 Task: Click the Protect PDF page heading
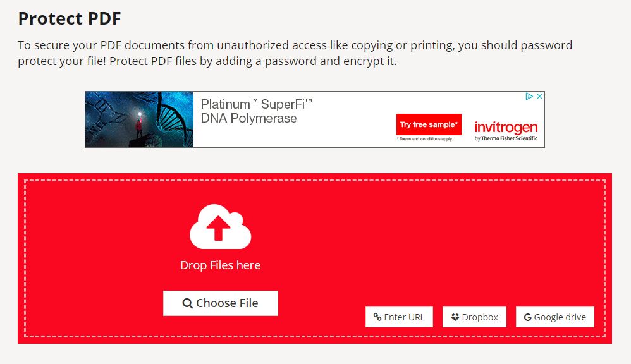[68, 18]
